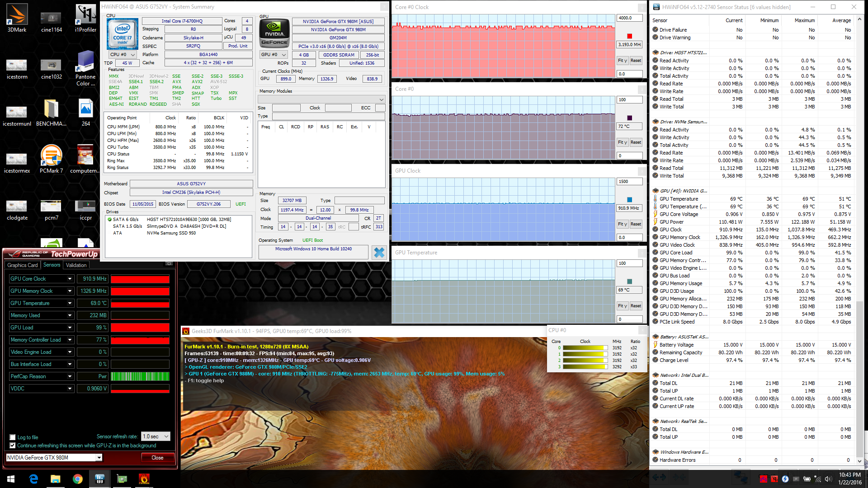The height and width of the screenshot is (488, 868).
Task: Click the GPU-Z screenshot camera icon
Action: click(169, 263)
